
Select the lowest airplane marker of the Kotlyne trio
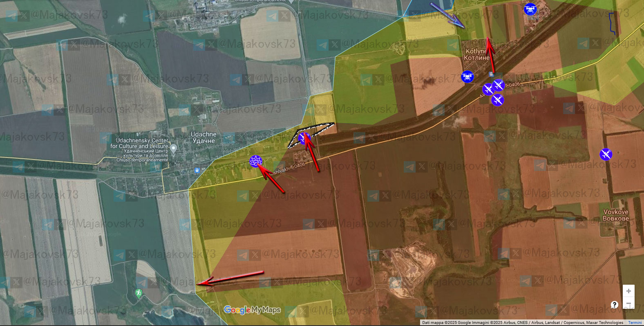click(497, 99)
